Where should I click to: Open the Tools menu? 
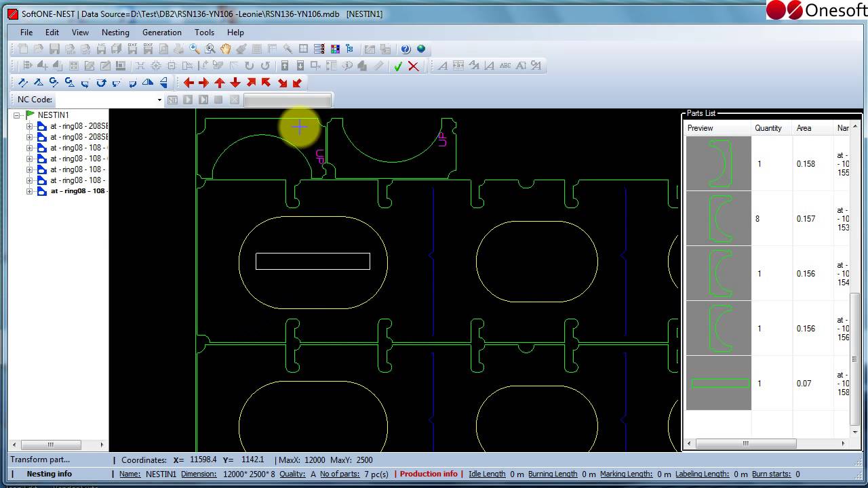point(204,32)
